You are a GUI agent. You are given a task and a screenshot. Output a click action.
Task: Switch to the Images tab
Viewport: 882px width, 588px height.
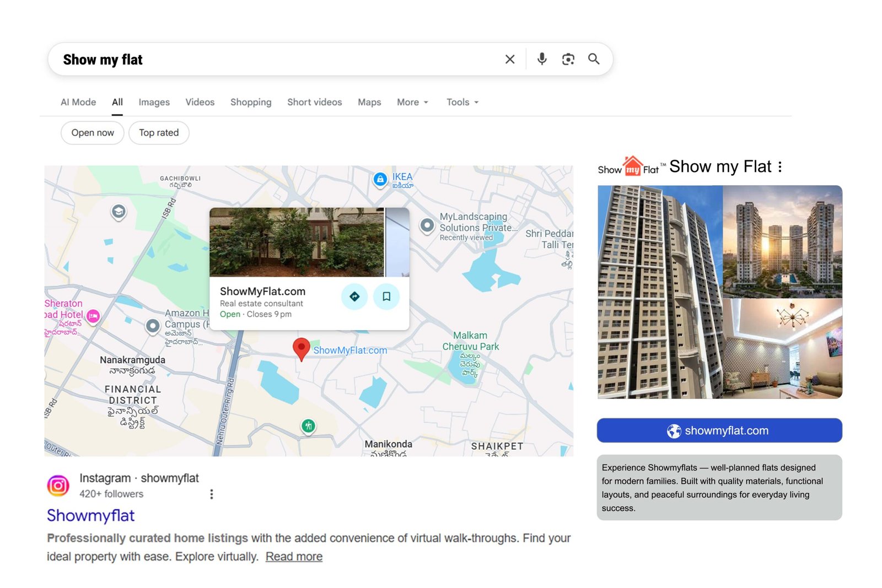(154, 102)
